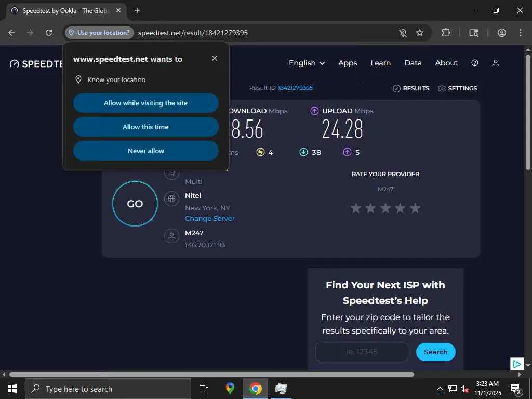
Task: Select the Speedtest by Ookla tab
Action: point(66,11)
